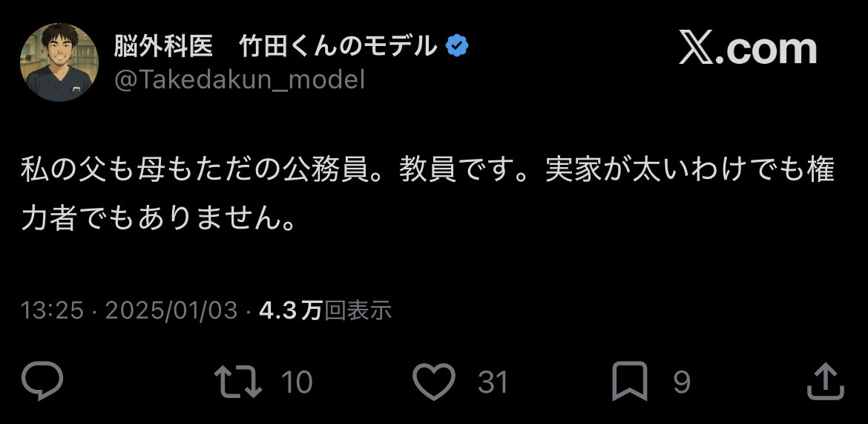Open the author's profile avatar
This screenshot has width=868, height=424.
(59, 62)
